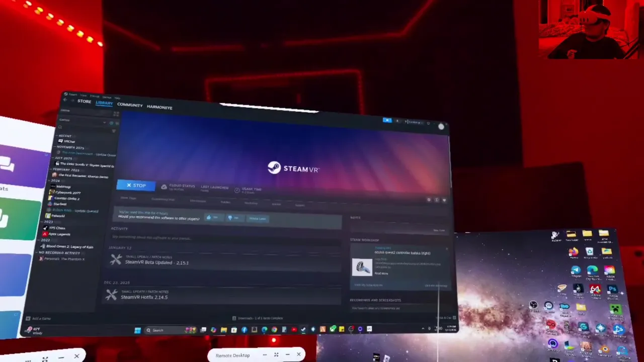Toggle the recent-activity clock sort icon
The height and width of the screenshot is (362, 644).
pyautogui.click(x=111, y=123)
